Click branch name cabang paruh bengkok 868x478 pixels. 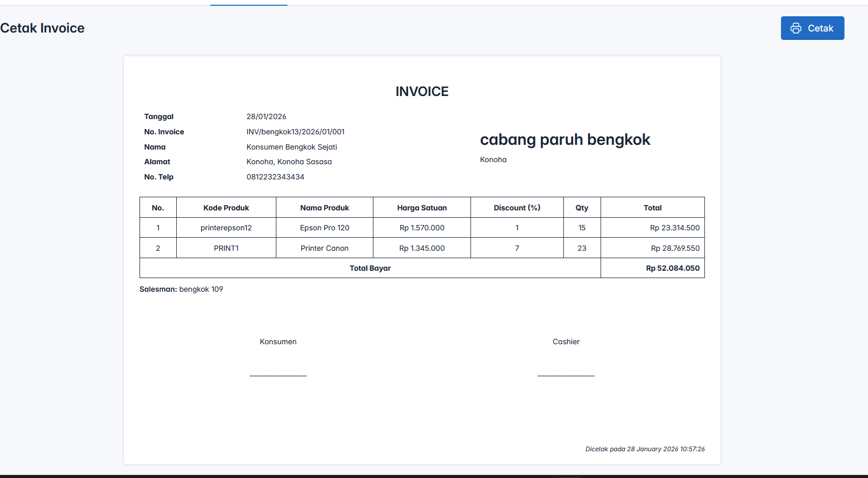[565, 140]
